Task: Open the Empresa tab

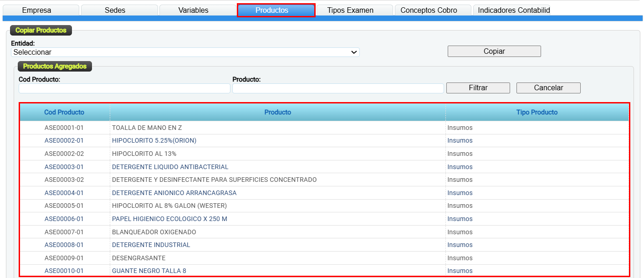Action: pyautogui.click(x=37, y=10)
